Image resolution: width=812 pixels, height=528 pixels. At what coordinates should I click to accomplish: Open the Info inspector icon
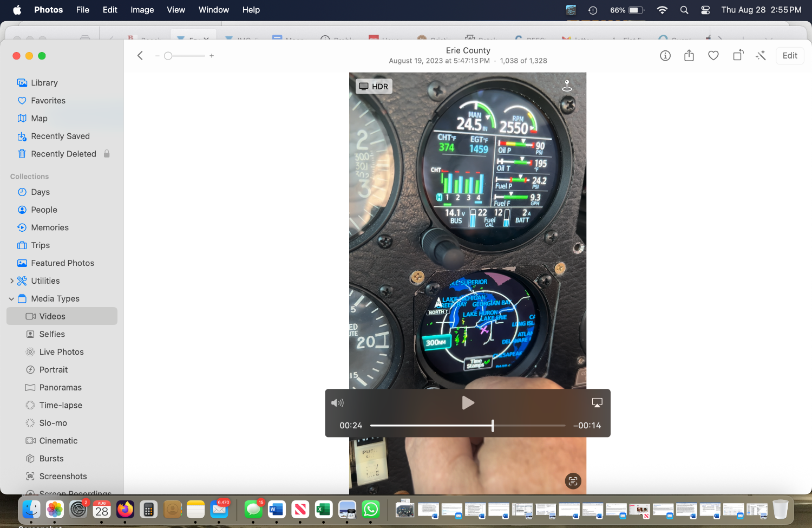665,55
